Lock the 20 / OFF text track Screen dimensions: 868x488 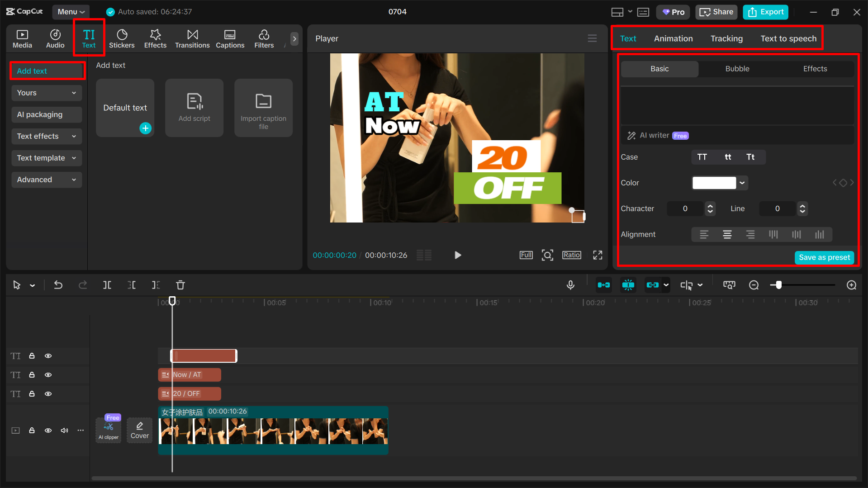click(32, 394)
